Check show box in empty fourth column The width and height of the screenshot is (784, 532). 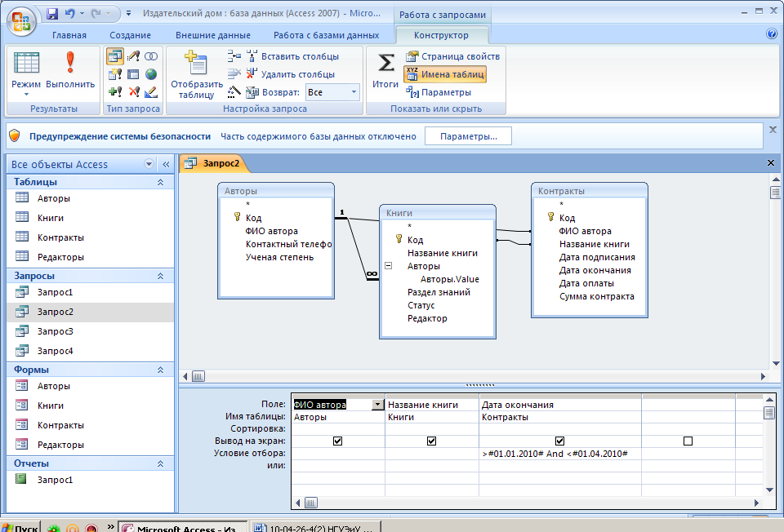(688, 441)
